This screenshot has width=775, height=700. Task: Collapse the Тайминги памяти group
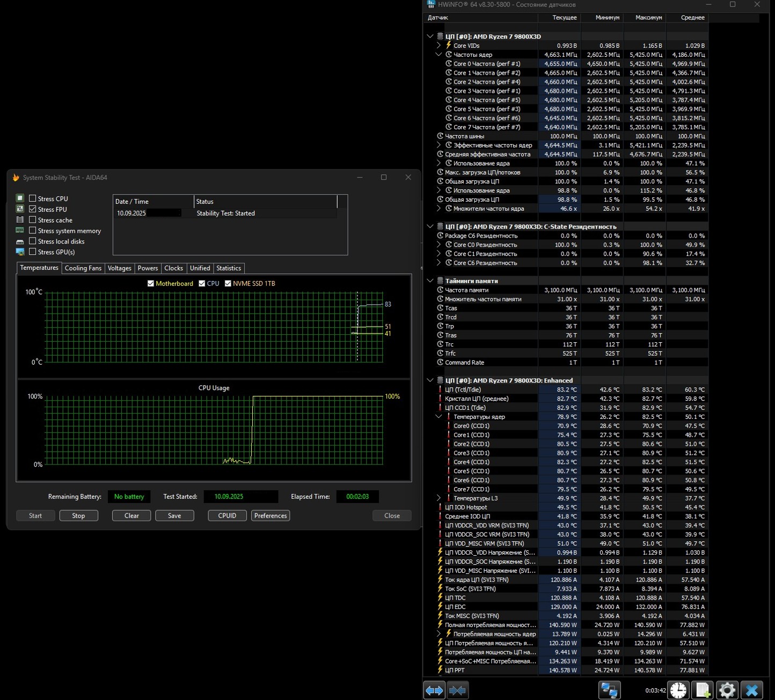[x=430, y=281]
